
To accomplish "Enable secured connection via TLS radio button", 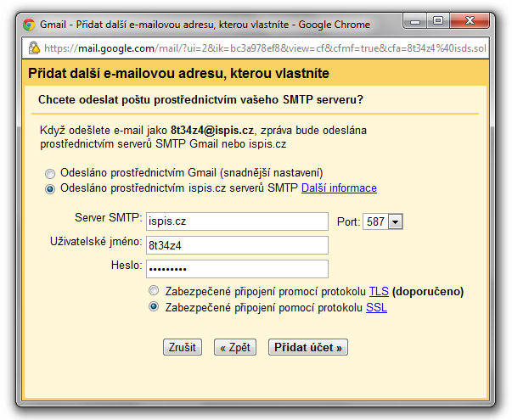I will point(154,291).
